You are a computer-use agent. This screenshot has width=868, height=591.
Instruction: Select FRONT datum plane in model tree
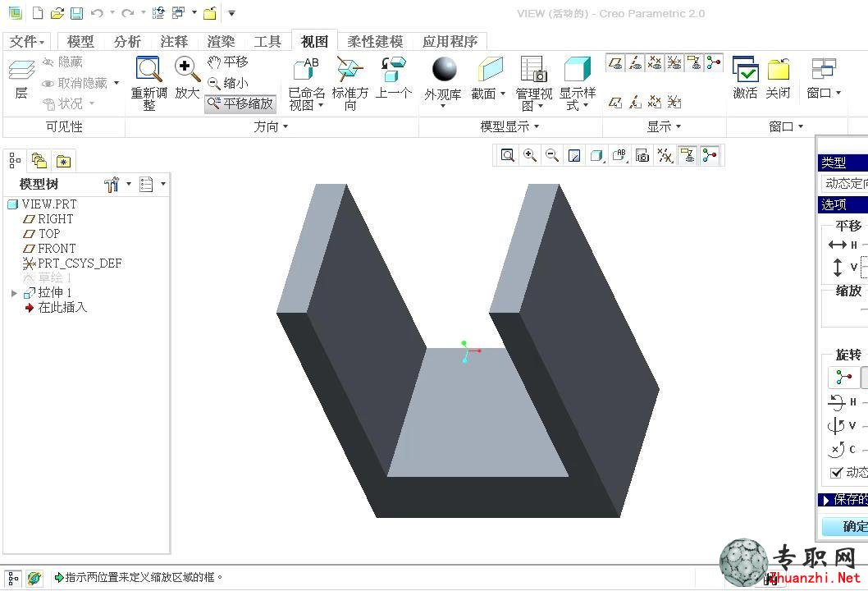point(49,248)
